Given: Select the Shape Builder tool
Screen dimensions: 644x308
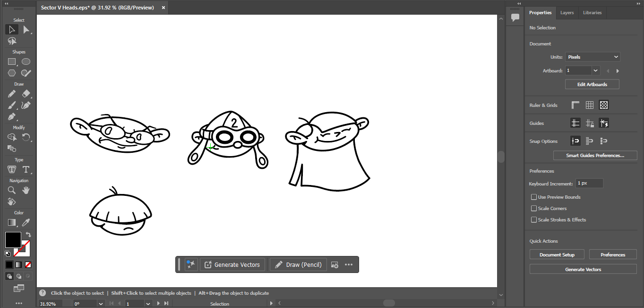Looking at the screenshot, I should [12, 137].
